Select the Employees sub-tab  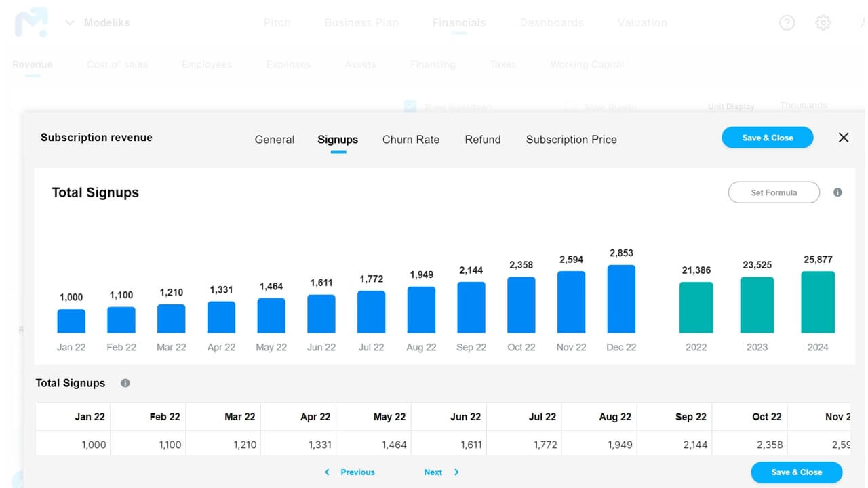click(207, 64)
